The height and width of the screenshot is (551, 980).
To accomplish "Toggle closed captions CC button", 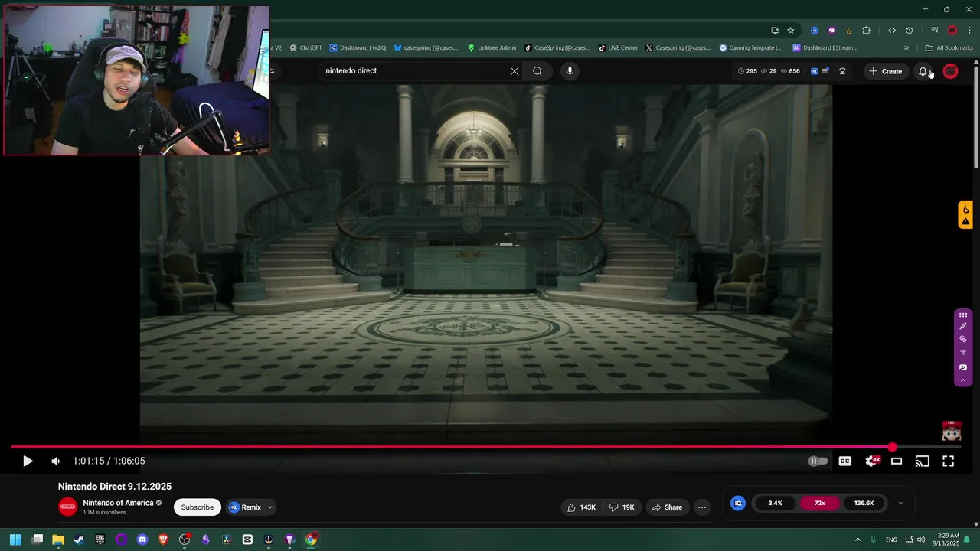I will pyautogui.click(x=844, y=461).
